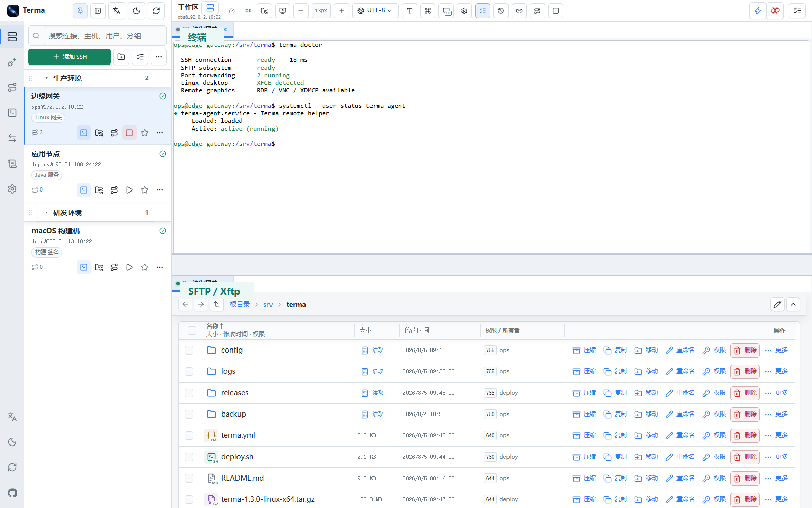Open SFTP file browser for 应用节点

pyautogui.click(x=99, y=190)
